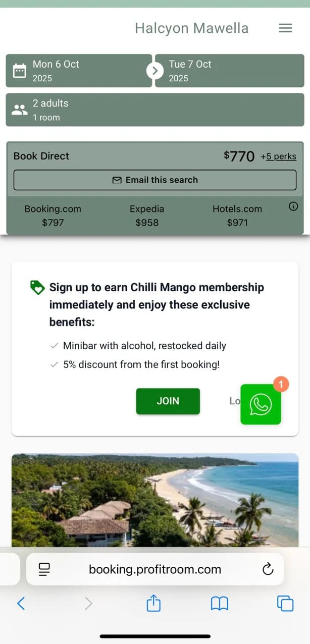Screen dimensions: 310x644
Task: Tap the guests people icon
Action: [x=19, y=110]
